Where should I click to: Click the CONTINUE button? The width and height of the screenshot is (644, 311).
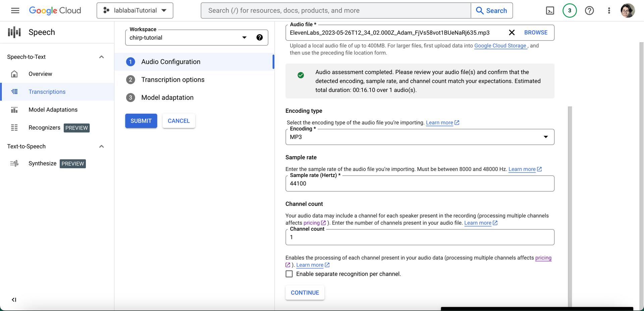(305, 293)
